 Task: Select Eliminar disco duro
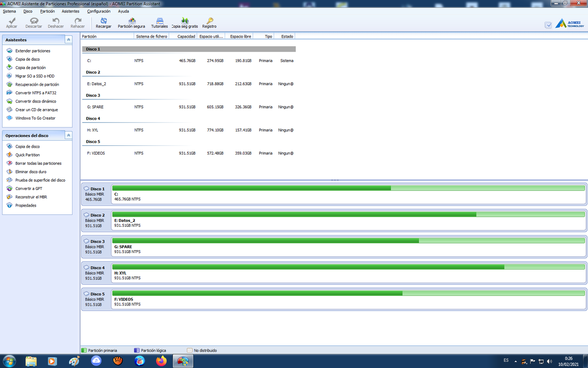coord(31,172)
